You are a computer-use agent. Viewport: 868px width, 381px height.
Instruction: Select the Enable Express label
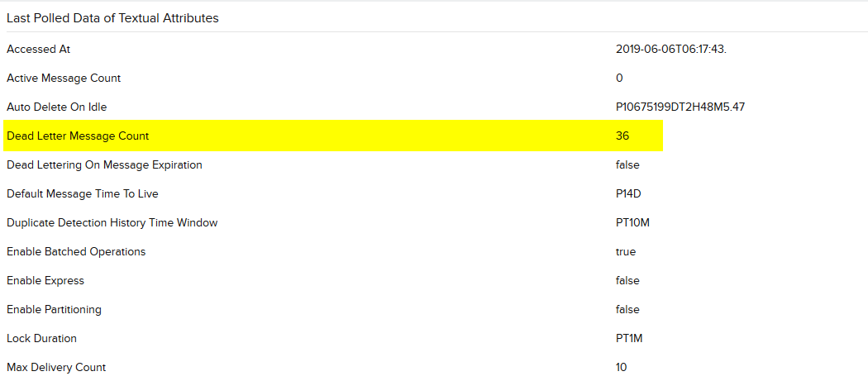45,280
